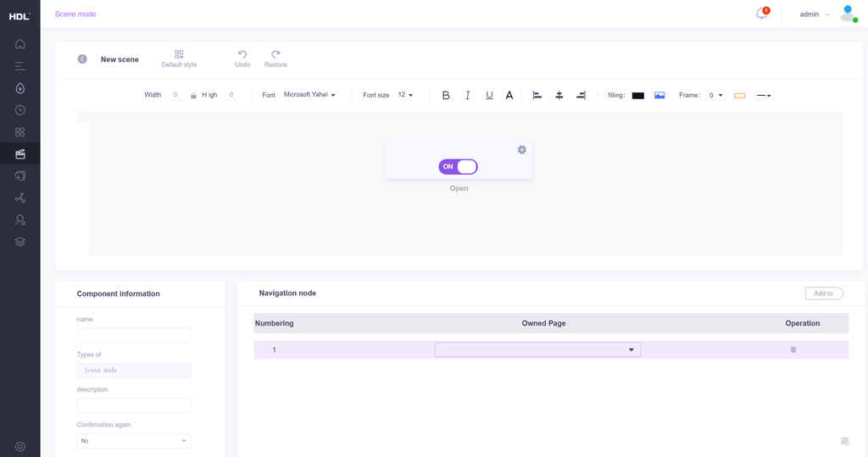Expand the Owned Page dropdown
The image size is (868, 457).
[537, 349]
